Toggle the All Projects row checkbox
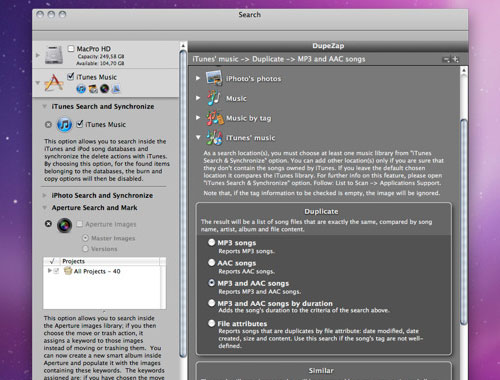The height and width of the screenshot is (380, 500). (56, 271)
